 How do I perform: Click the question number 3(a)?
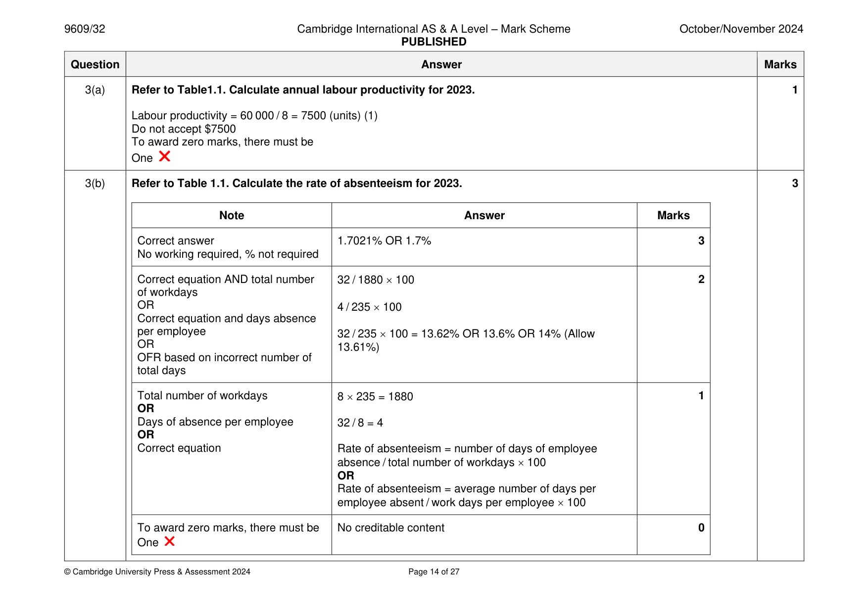95,90
